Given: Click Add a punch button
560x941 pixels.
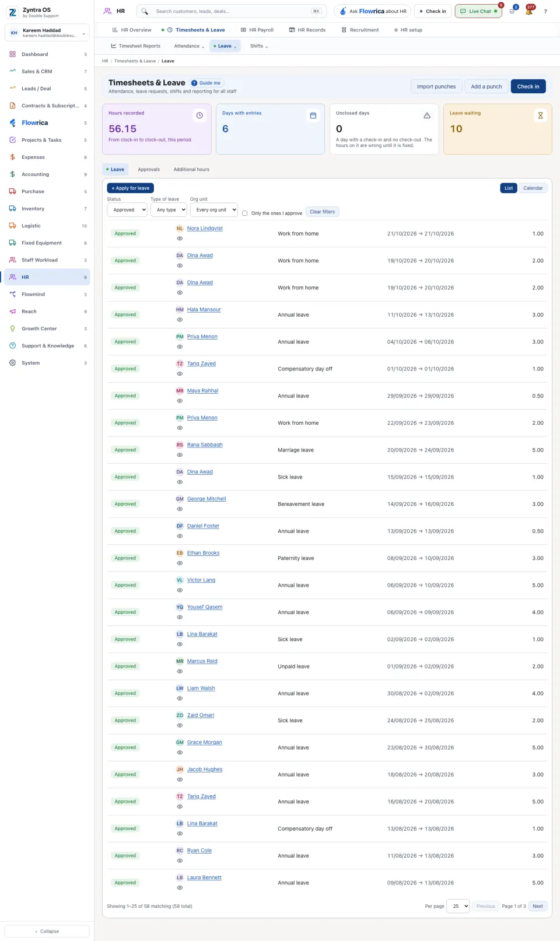Looking at the screenshot, I should click(487, 86).
